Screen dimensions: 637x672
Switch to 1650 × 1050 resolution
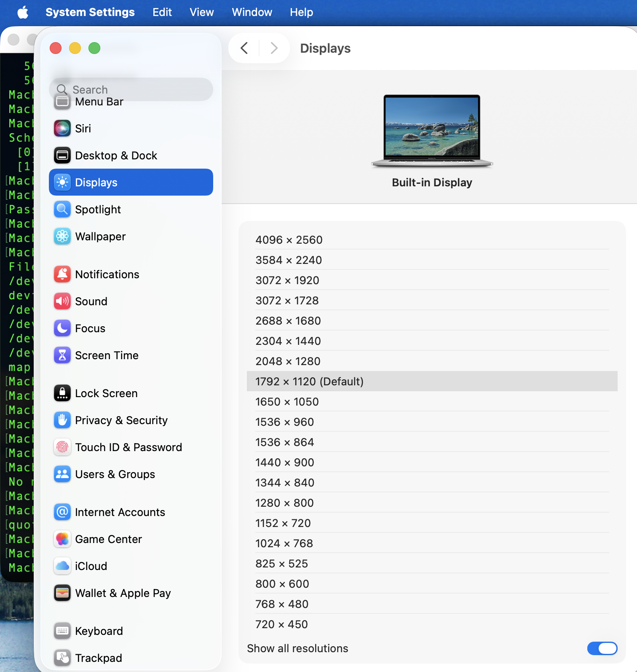coord(432,401)
